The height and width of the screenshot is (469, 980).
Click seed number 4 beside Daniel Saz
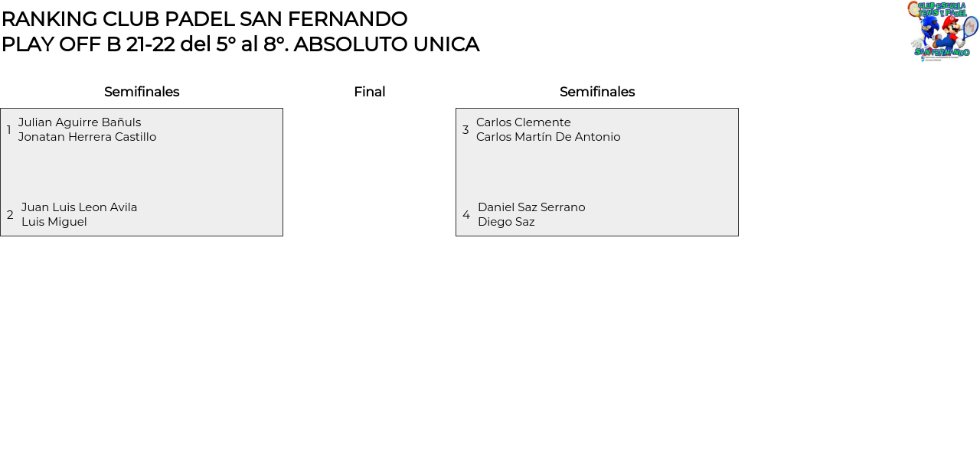click(466, 215)
